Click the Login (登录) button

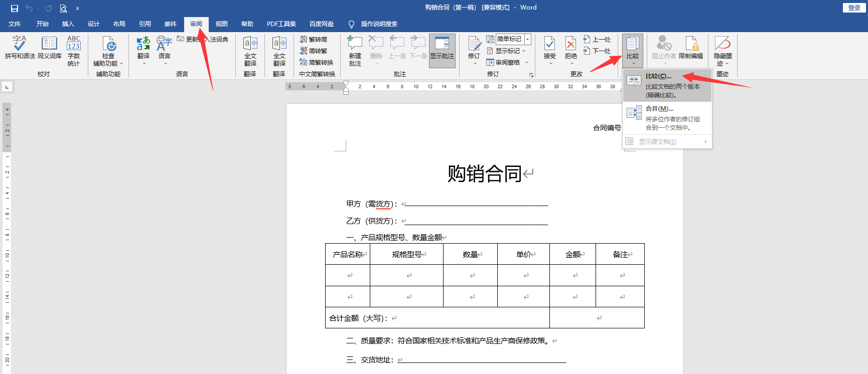pos(854,8)
